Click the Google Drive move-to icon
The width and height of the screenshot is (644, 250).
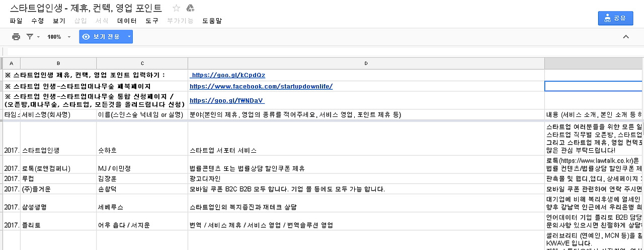(x=190, y=8)
